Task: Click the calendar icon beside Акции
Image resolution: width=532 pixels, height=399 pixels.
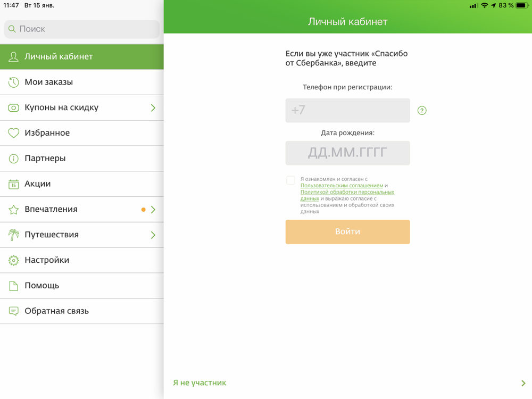Action: tap(14, 184)
